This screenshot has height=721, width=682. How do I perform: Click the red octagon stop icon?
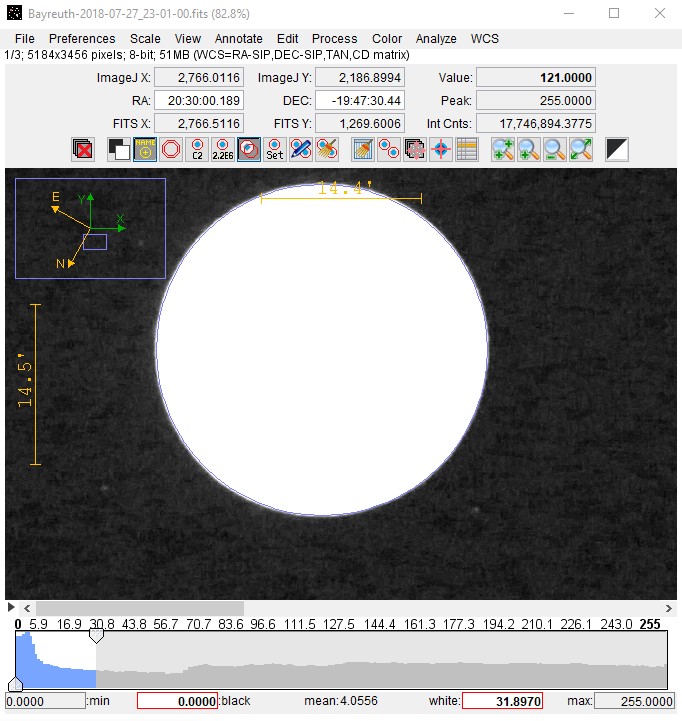click(172, 150)
